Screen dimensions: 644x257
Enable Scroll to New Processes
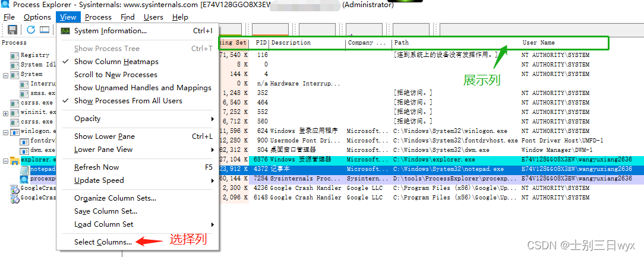pos(116,75)
